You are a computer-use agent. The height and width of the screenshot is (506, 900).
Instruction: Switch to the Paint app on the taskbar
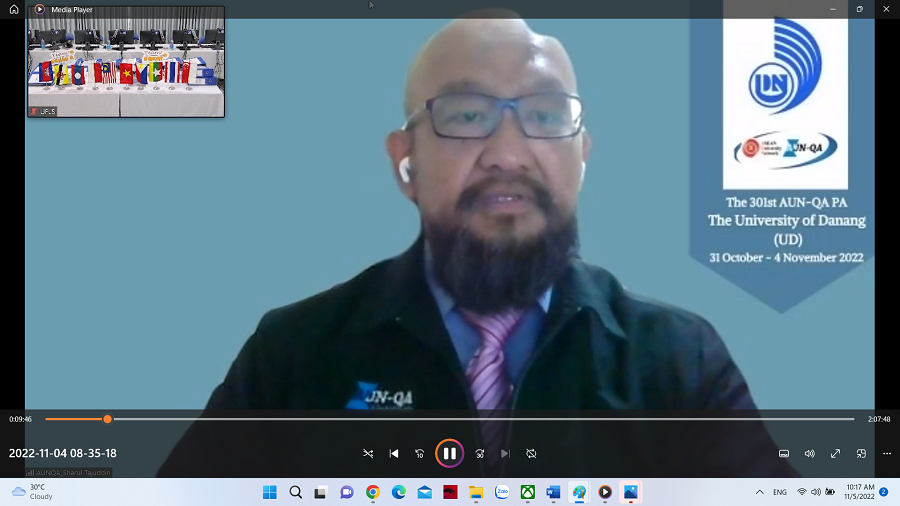pyautogui.click(x=579, y=492)
